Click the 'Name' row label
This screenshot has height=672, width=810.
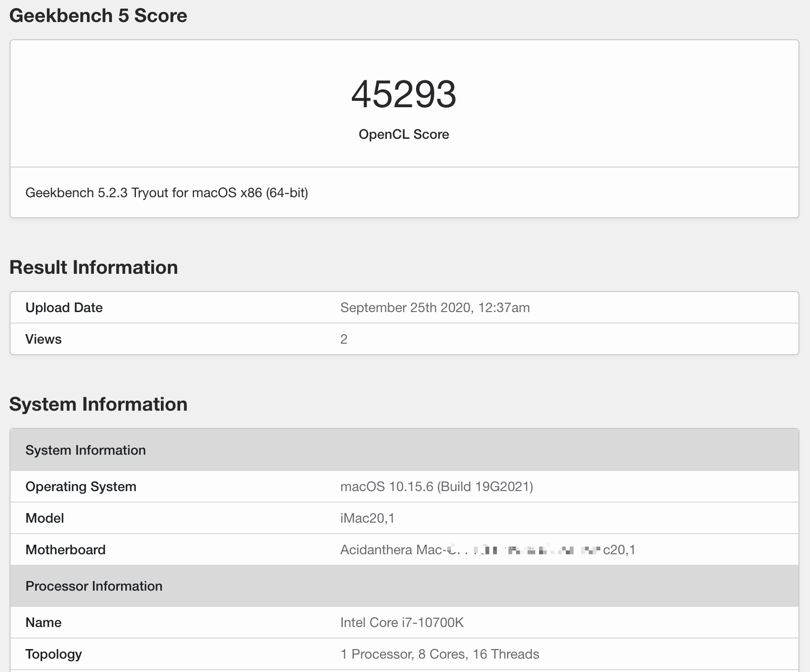[x=44, y=623]
